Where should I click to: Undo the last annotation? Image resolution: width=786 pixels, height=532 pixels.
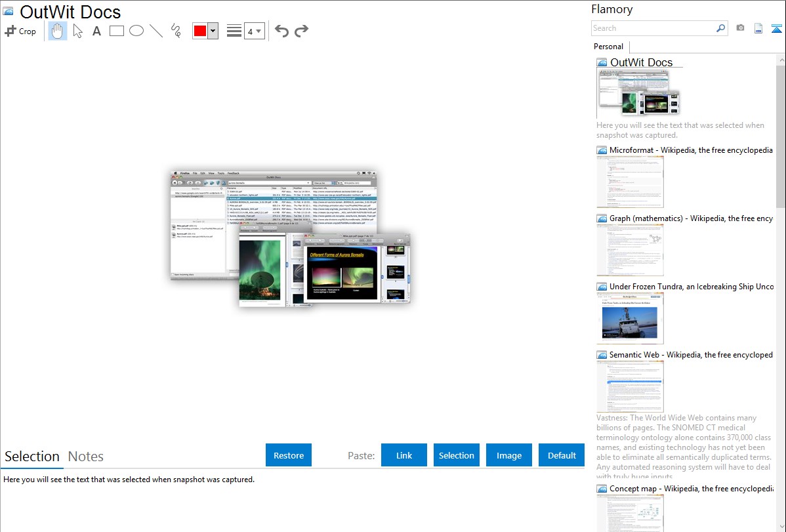[281, 31]
